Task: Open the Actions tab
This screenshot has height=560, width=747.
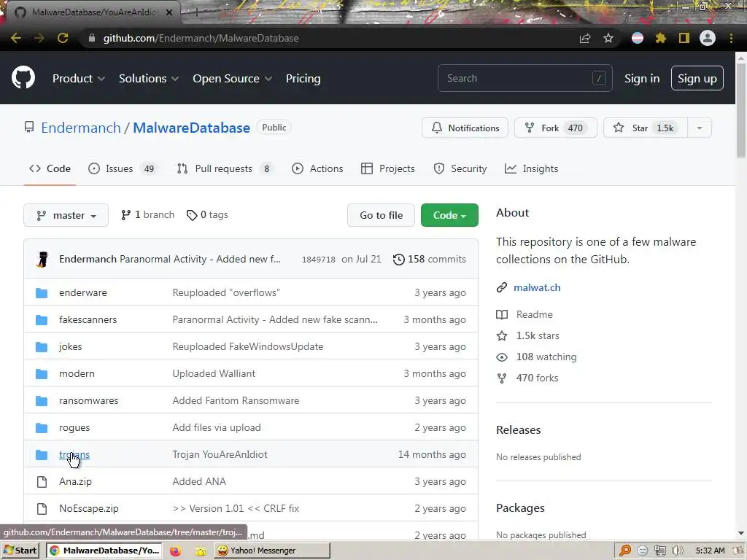Action: (317, 168)
